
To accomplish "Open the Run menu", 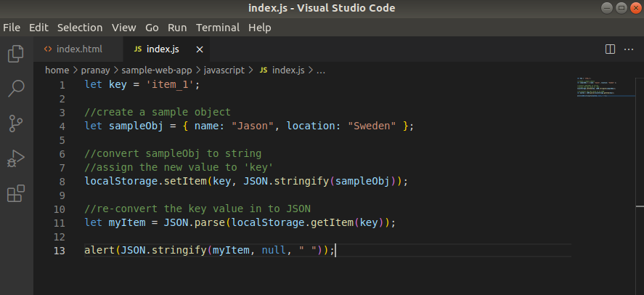I will (177, 28).
